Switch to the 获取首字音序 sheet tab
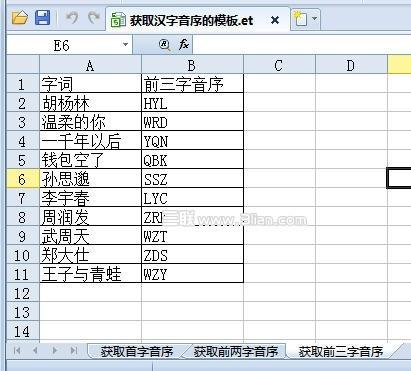 pos(137,351)
